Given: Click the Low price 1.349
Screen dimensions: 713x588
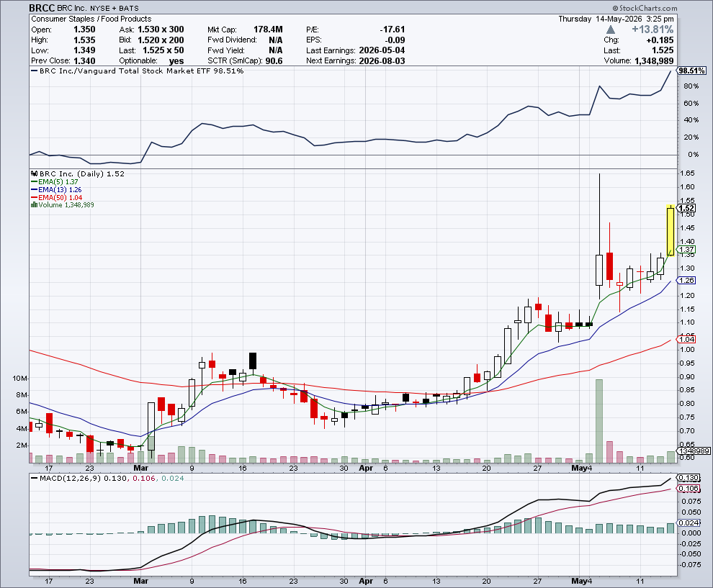Looking at the screenshot, I should coord(84,50).
